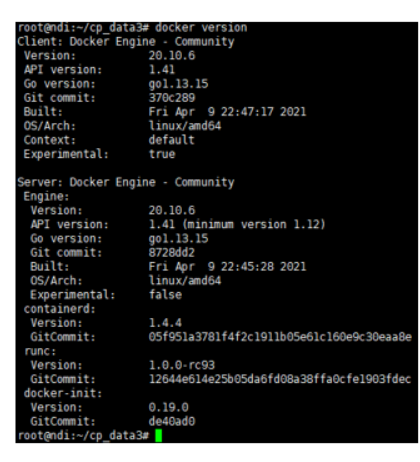Click the Context value 'default'

[172, 140]
